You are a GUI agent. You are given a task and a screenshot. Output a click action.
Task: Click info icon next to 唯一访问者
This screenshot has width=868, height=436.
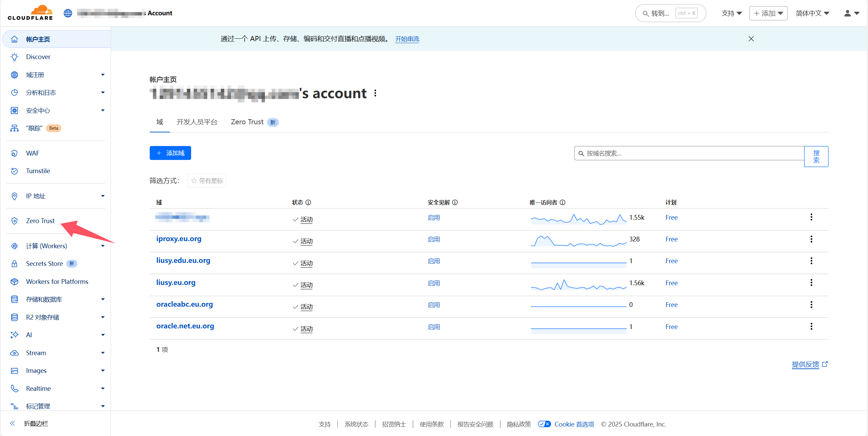tap(562, 202)
